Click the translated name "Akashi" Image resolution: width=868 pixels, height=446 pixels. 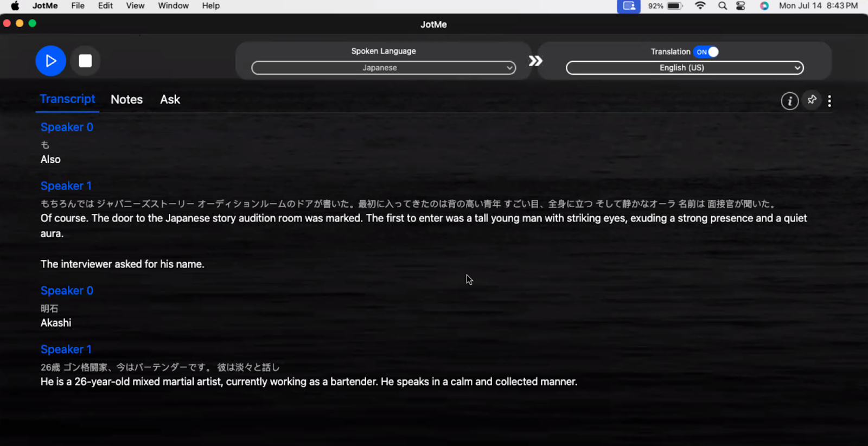[x=56, y=323]
